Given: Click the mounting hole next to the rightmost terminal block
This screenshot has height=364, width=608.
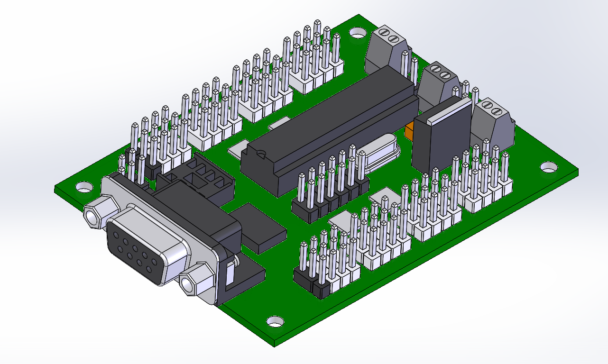Looking at the screenshot, I should pyautogui.click(x=549, y=167).
